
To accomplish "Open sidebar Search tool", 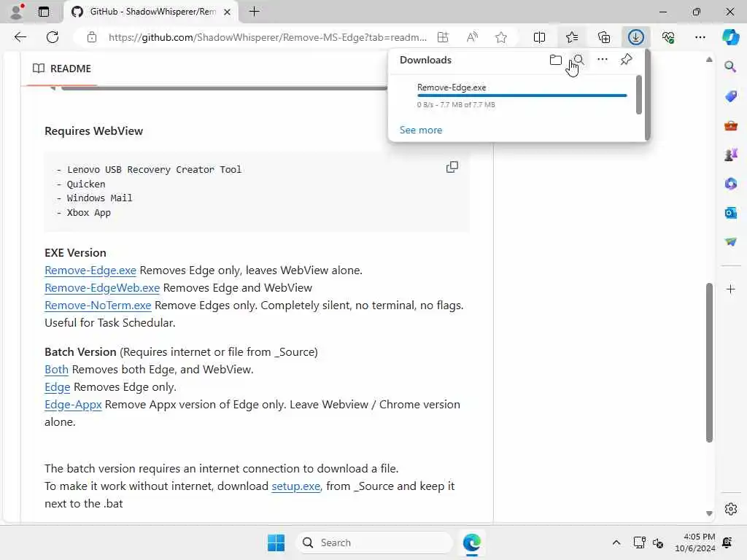I will pyautogui.click(x=730, y=66).
